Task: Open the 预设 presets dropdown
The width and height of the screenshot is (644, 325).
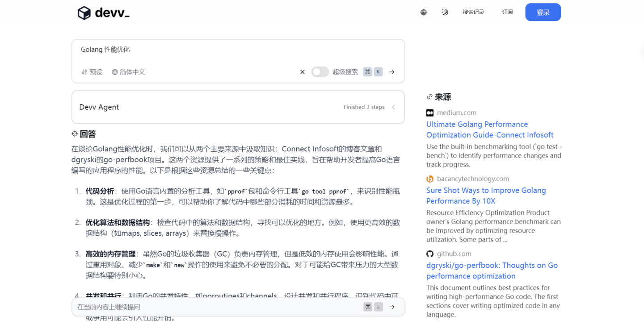Action: coord(92,72)
